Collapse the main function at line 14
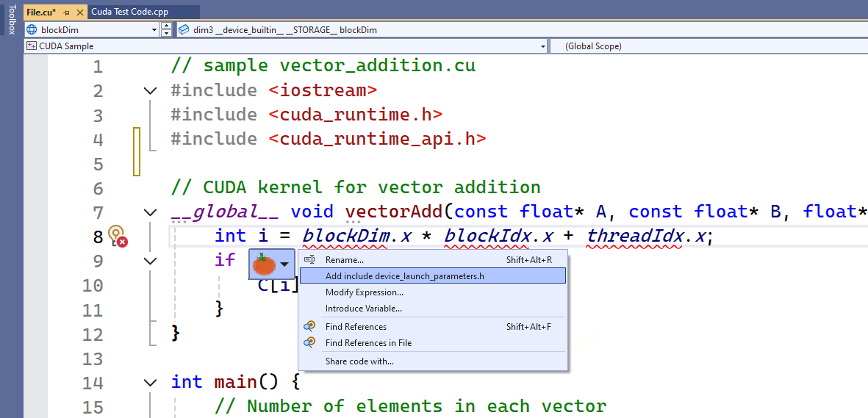This screenshot has height=418, width=868. tap(151, 383)
